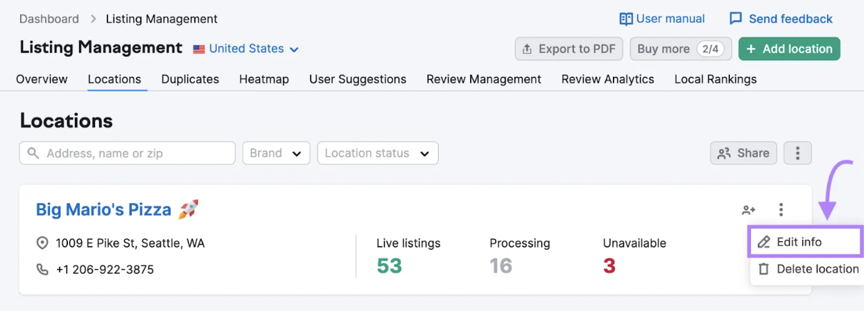Go to the Review Analytics tab
868x312 pixels.
click(x=608, y=79)
